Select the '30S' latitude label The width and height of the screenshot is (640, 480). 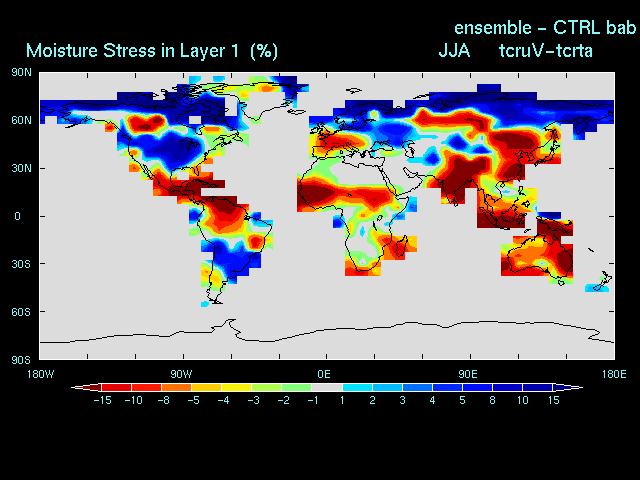pyautogui.click(x=21, y=264)
